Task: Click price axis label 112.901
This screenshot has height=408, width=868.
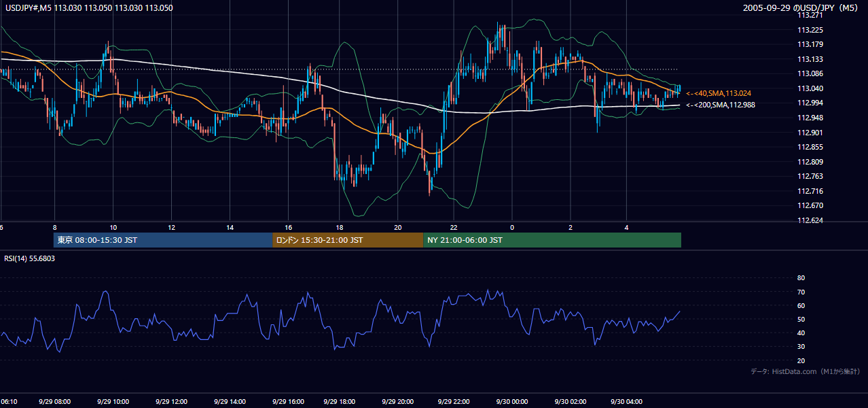Action: pyautogui.click(x=810, y=133)
